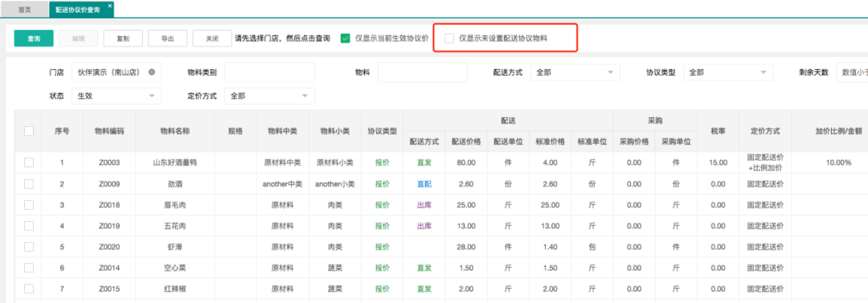Viewport: 868px width, 303px height.
Task: Close the 配送协议价查询 tab
Action: pos(109,6)
